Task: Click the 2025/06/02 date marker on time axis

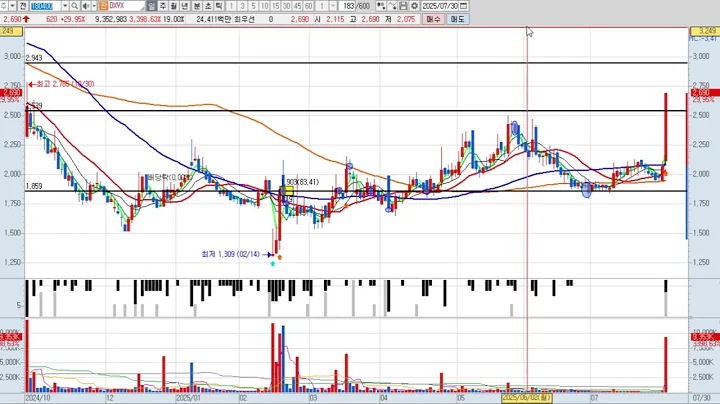Action: pos(527,398)
